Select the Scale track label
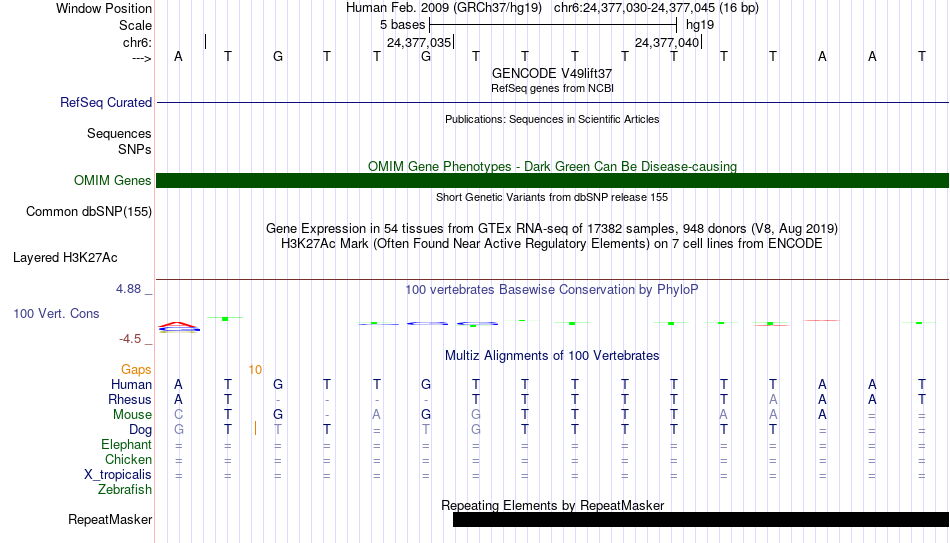The height and width of the screenshot is (543, 950). click(x=135, y=25)
